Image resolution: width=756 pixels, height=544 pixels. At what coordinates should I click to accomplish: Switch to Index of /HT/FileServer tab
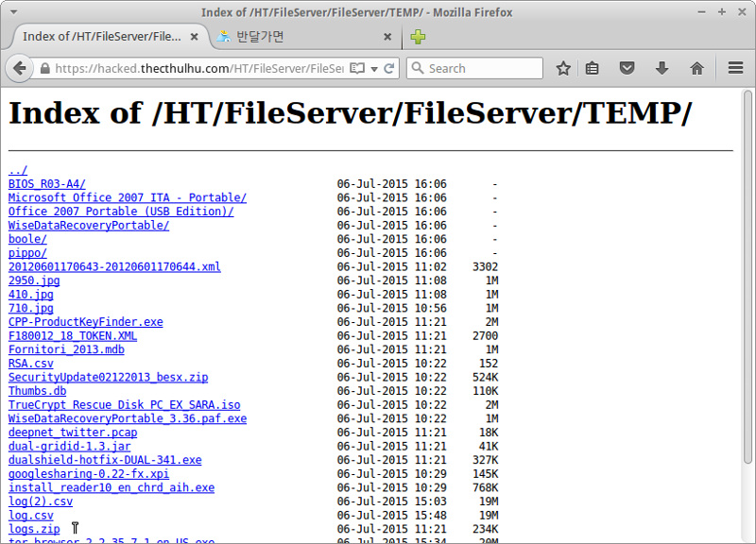(x=102, y=37)
